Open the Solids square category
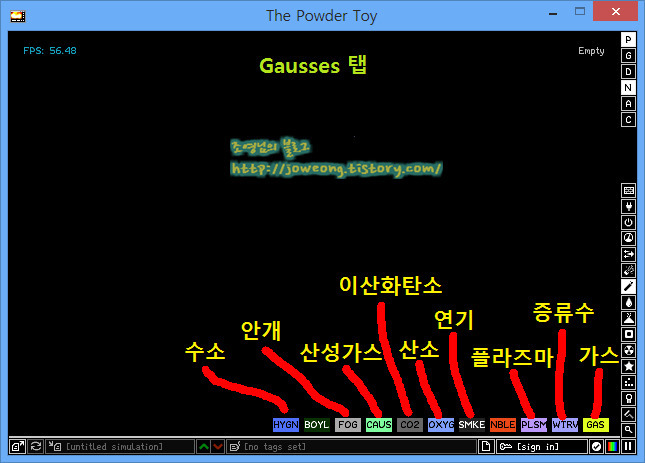 coord(628,334)
